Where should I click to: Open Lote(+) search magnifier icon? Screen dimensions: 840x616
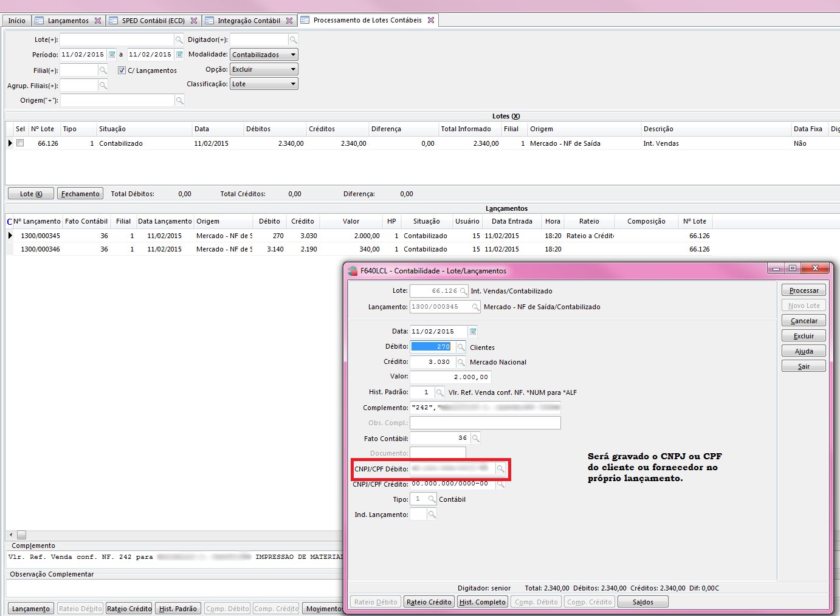[x=179, y=40]
